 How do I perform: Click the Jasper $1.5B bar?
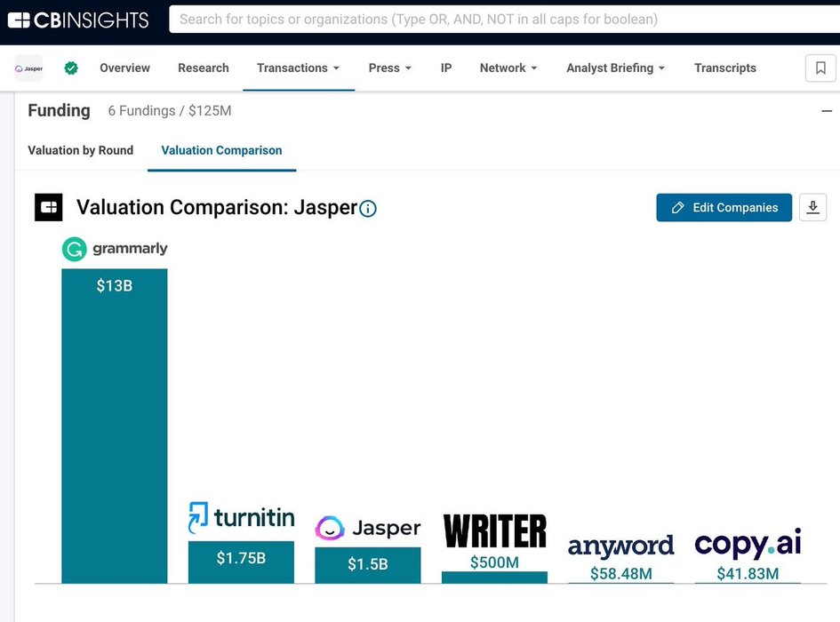(x=367, y=565)
